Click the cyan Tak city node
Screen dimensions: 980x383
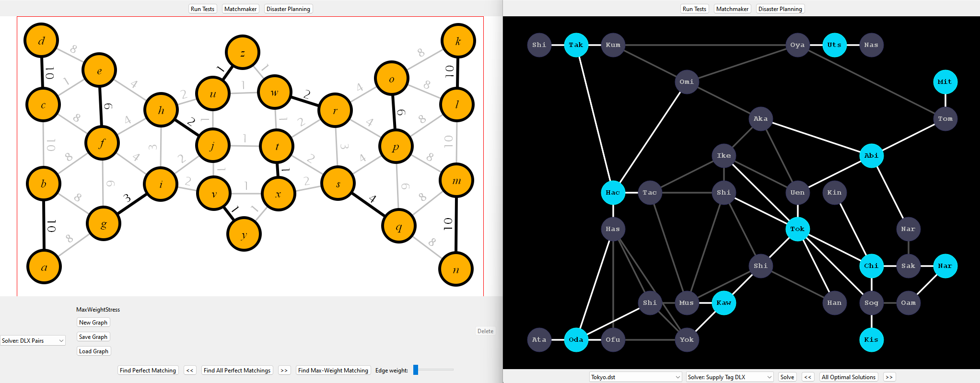point(576,45)
